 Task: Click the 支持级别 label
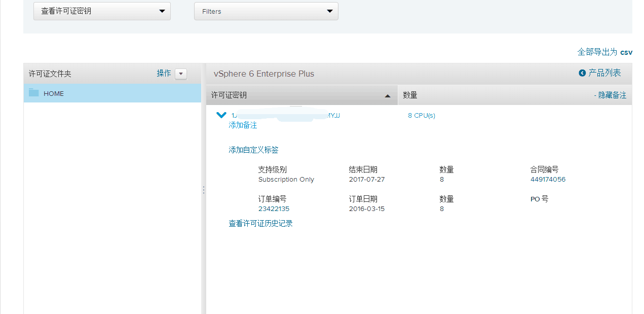273,169
